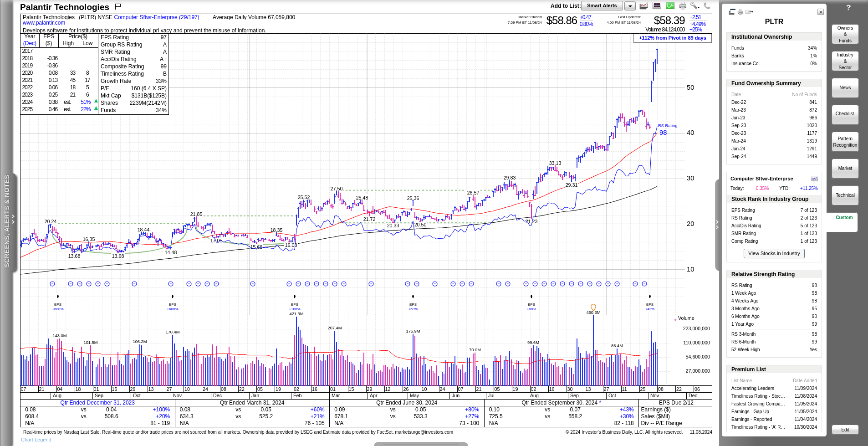The image size is (868, 446).
Task: Click the +112% from Pivot in 89 days box
Action: (672, 38)
